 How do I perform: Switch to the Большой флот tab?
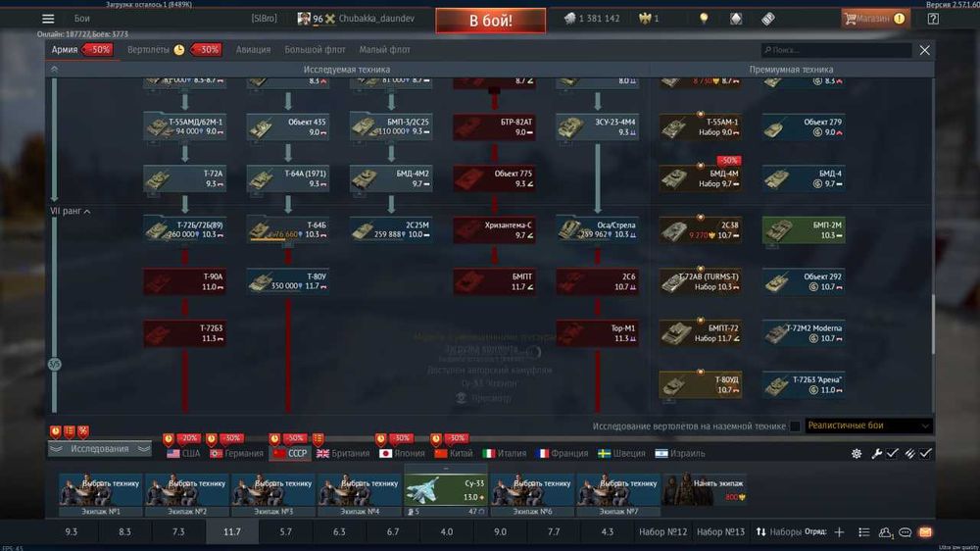click(x=315, y=50)
